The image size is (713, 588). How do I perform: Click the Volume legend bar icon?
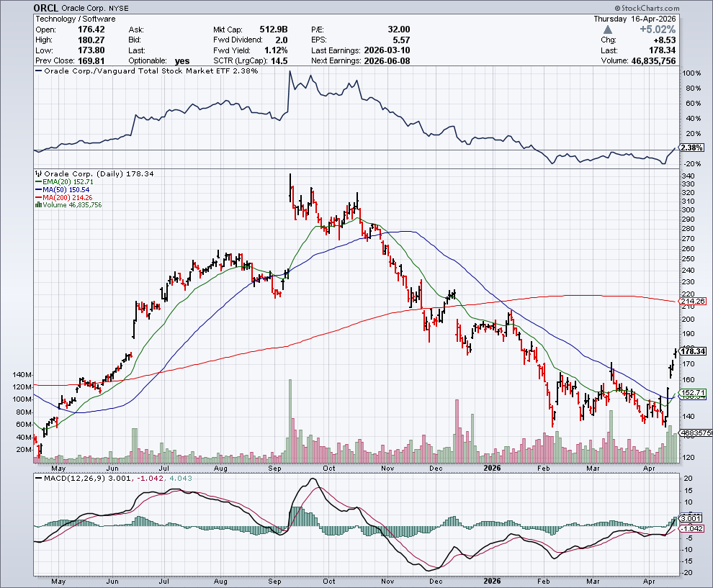click(39, 205)
